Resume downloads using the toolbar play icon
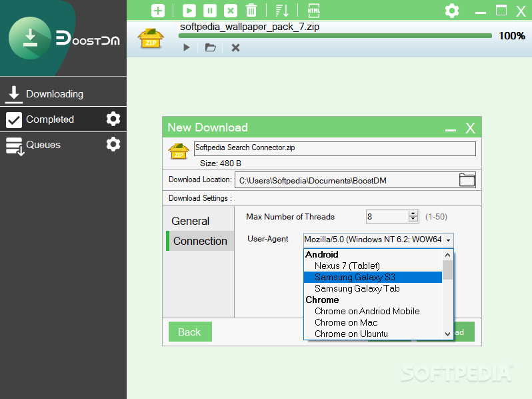This screenshot has height=399, width=532. pyautogui.click(x=189, y=11)
